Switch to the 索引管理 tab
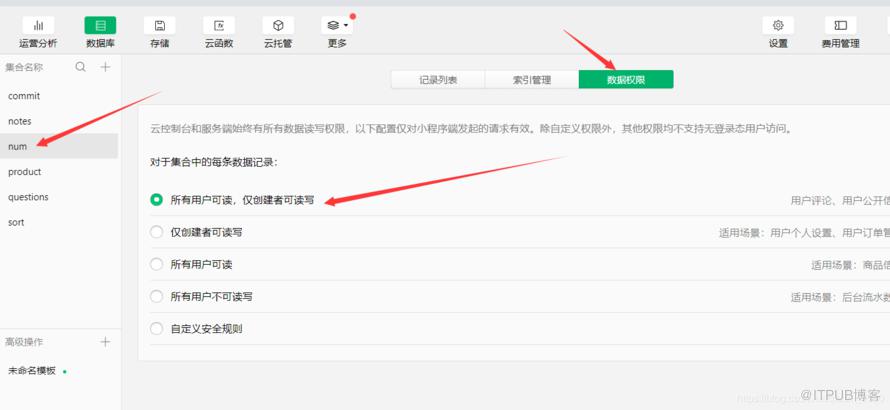Image resolution: width=890 pixels, height=410 pixels. pos(532,80)
